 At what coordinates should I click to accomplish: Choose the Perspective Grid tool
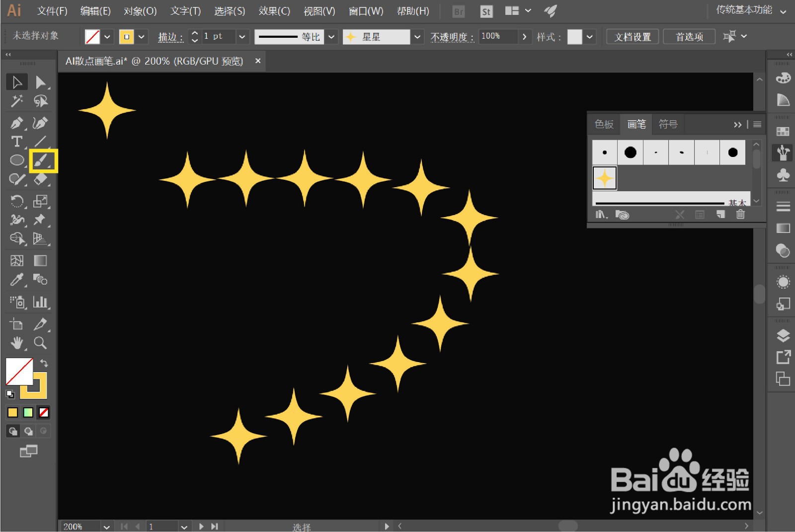pyautogui.click(x=40, y=239)
